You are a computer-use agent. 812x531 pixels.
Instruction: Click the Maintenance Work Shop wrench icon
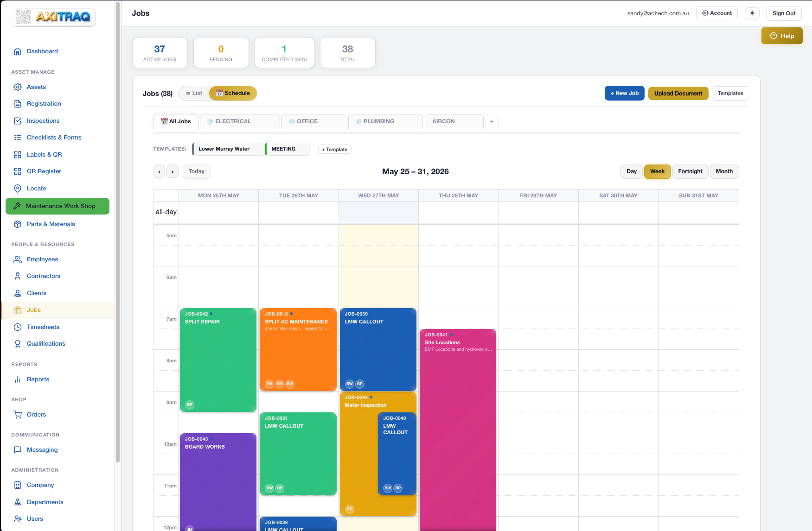tap(17, 206)
